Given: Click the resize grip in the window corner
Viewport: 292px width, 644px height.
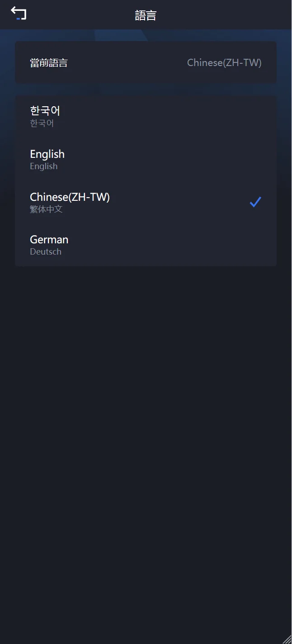Looking at the screenshot, I should 287,639.
